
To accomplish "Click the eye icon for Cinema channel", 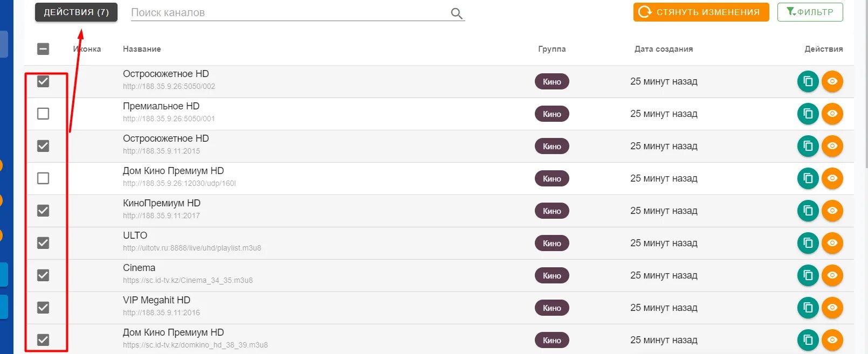I will (x=832, y=275).
